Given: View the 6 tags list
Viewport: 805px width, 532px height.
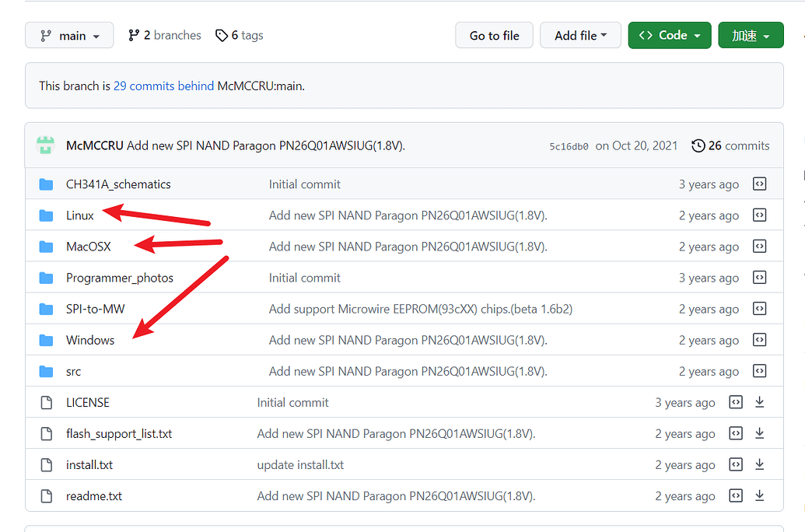Looking at the screenshot, I should (x=240, y=35).
